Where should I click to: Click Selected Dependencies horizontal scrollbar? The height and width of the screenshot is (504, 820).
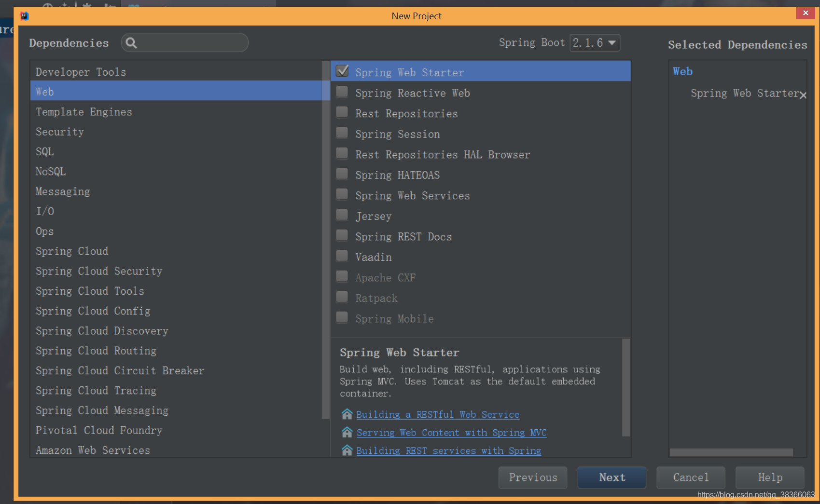pos(731,452)
